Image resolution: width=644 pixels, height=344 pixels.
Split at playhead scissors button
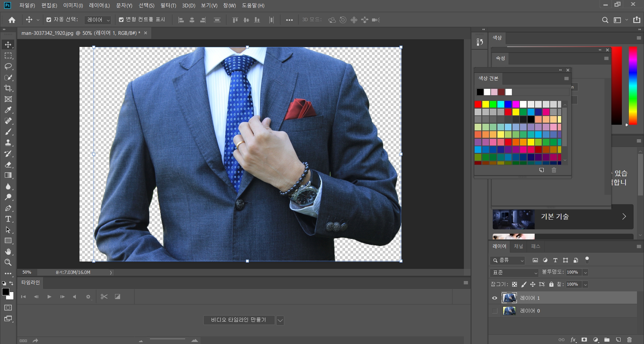pos(104,297)
